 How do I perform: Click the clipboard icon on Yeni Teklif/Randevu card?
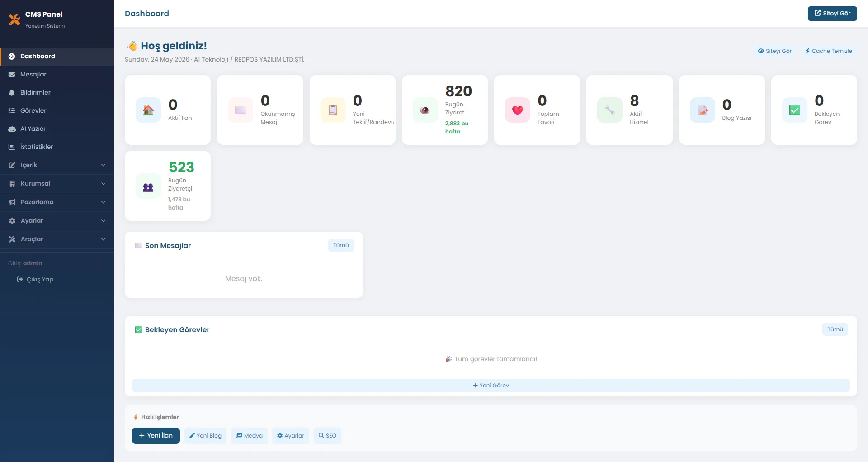click(333, 110)
